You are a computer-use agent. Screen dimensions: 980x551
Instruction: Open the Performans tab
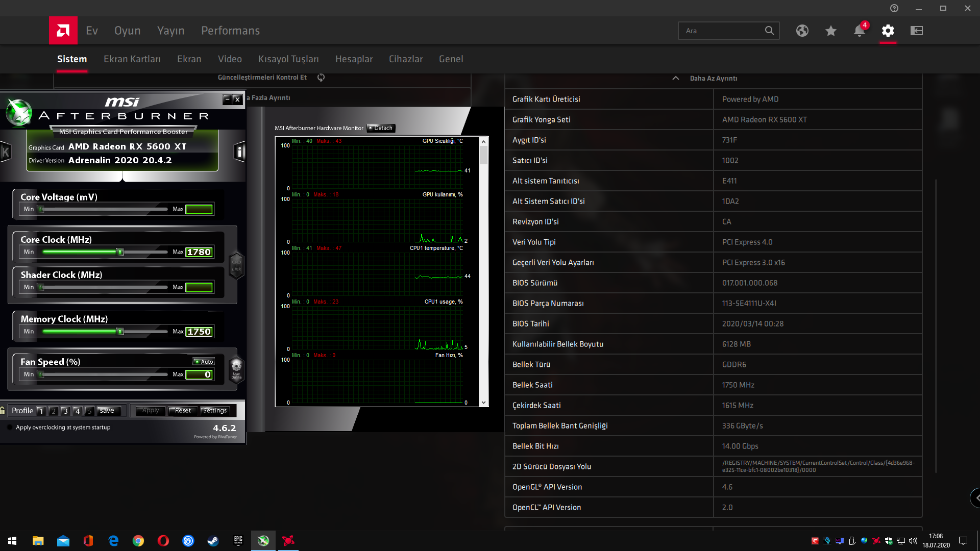[231, 31]
